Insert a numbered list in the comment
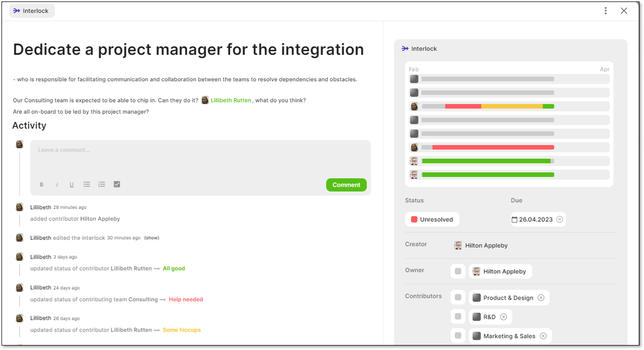 102,184
